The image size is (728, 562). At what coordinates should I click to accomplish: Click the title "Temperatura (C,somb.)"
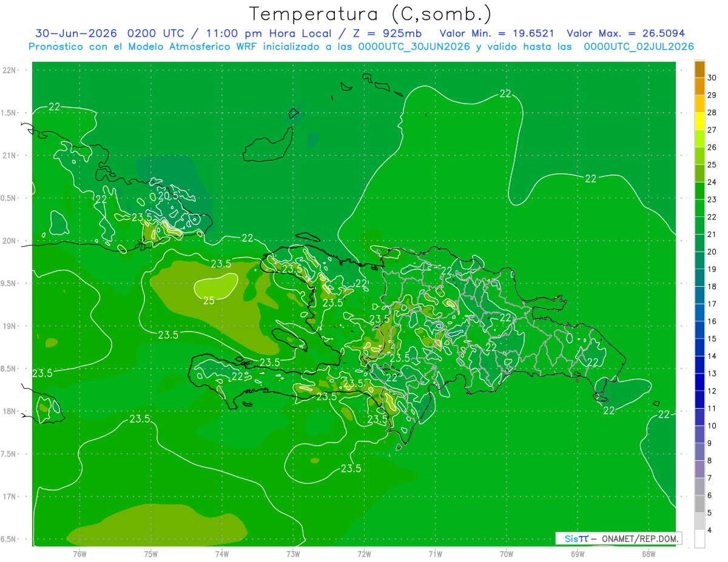tap(371, 14)
